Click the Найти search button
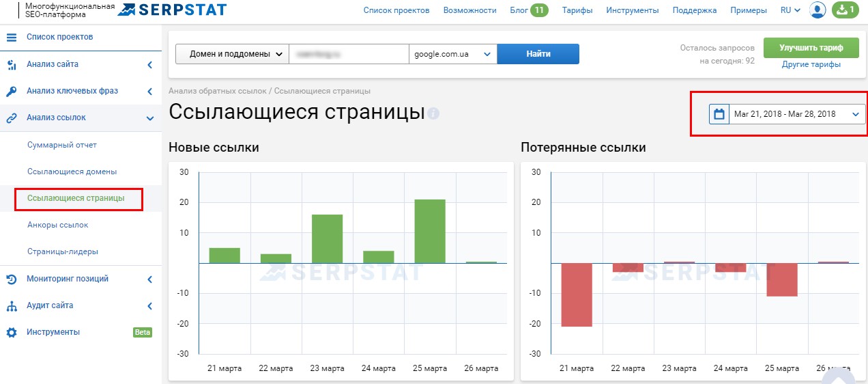The image size is (868, 384). click(538, 54)
